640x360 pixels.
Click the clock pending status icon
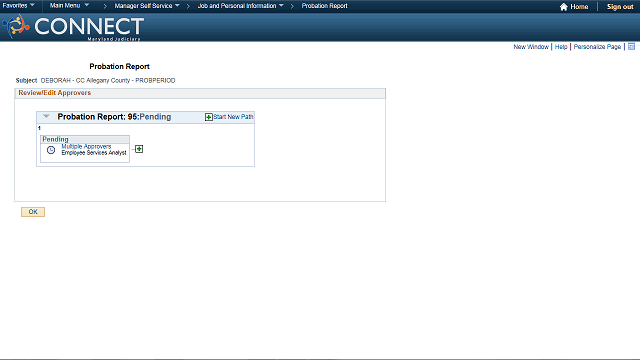pos(51,150)
